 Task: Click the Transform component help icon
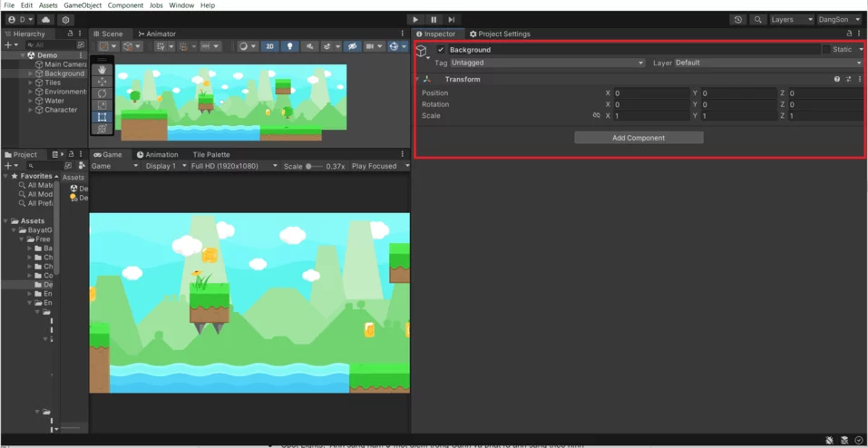pos(837,80)
